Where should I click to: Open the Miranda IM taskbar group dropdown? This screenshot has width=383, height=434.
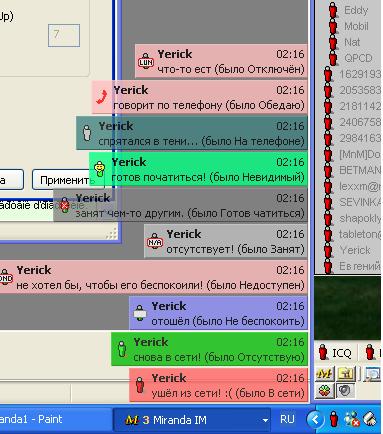point(265,420)
